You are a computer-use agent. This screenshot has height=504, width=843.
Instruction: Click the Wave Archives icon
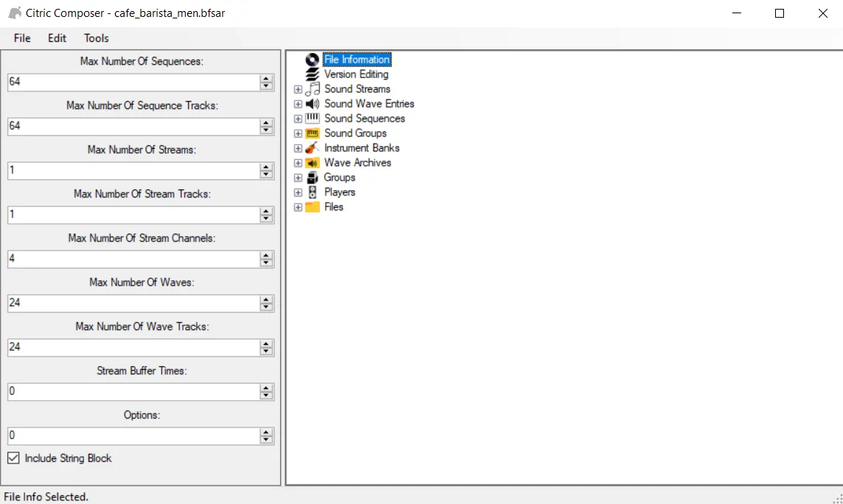pyautogui.click(x=312, y=163)
